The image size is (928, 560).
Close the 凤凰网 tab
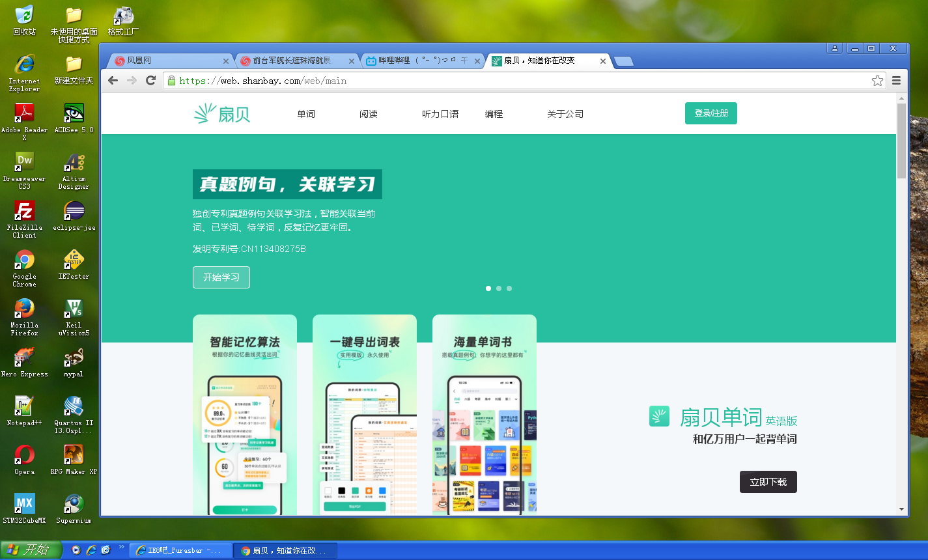(226, 61)
